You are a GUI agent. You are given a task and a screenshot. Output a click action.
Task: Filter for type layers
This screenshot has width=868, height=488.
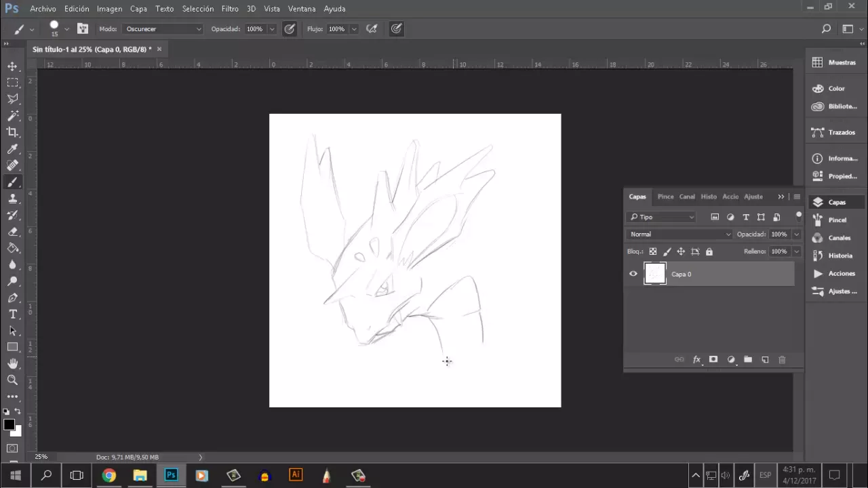746,217
